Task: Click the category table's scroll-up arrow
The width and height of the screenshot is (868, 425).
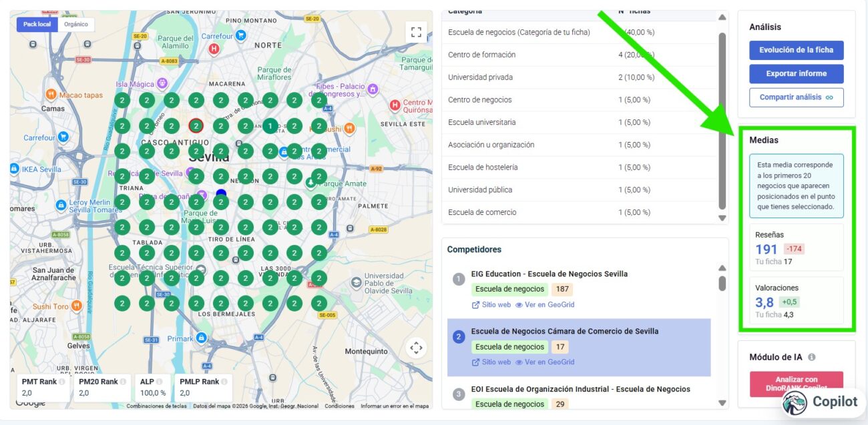Action: tap(722, 17)
